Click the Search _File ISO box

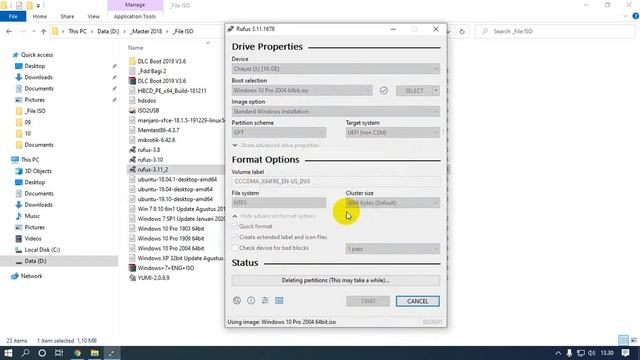pyautogui.click(x=555, y=31)
